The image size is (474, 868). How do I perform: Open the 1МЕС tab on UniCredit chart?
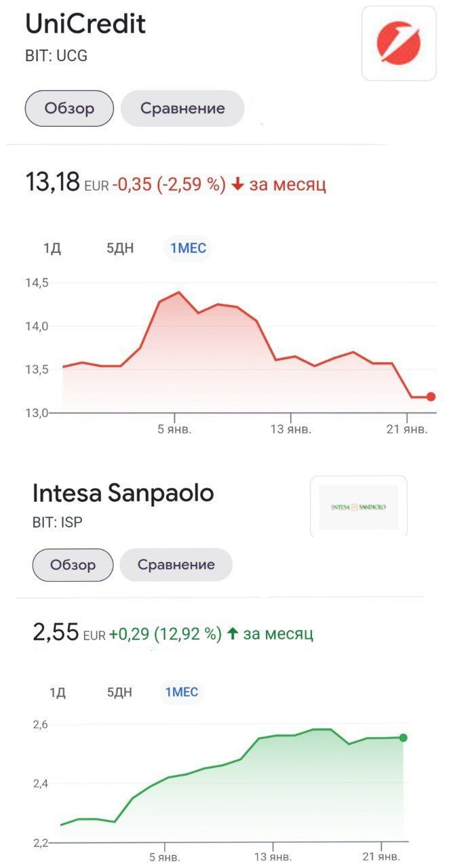coord(187,248)
